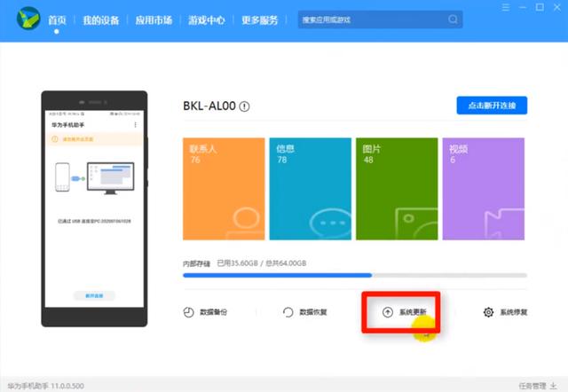
Task: Click the three-dot menu on phone preview
Action: [135, 125]
